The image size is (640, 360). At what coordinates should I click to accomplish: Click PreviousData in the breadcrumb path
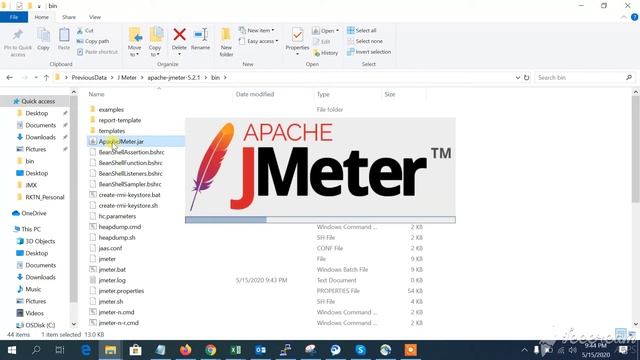point(89,78)
